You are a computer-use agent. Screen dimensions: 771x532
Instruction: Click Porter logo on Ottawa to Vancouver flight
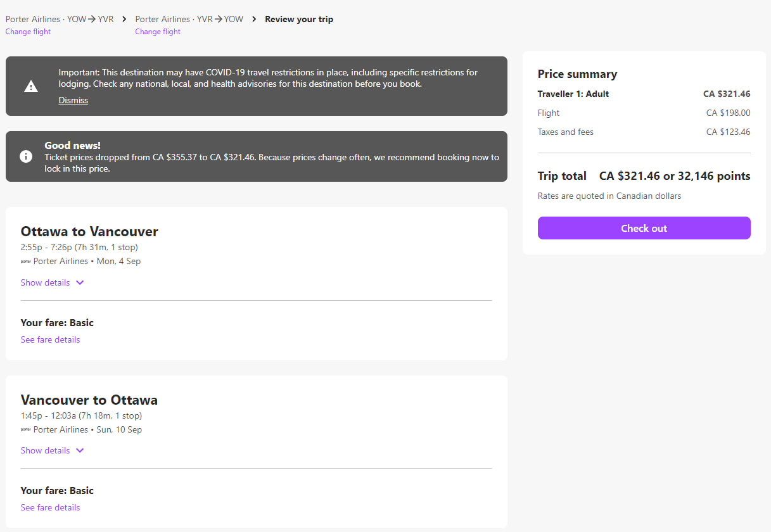(x=26, y=262)
